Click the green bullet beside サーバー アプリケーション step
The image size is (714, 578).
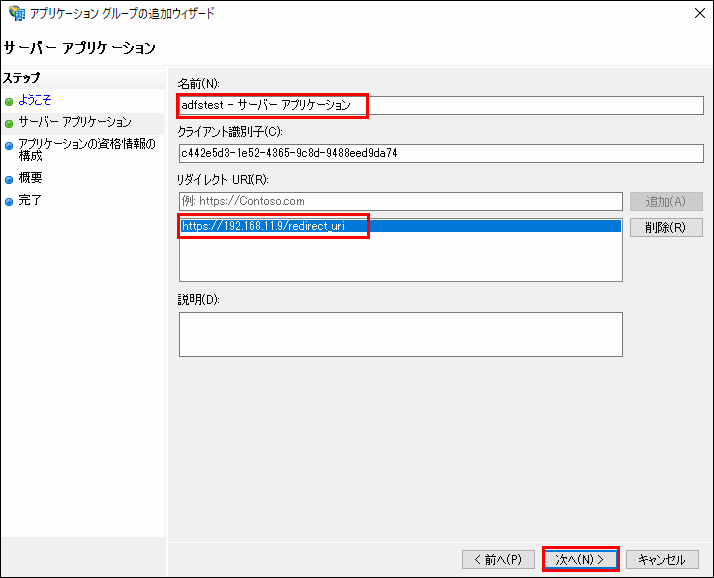9,123
